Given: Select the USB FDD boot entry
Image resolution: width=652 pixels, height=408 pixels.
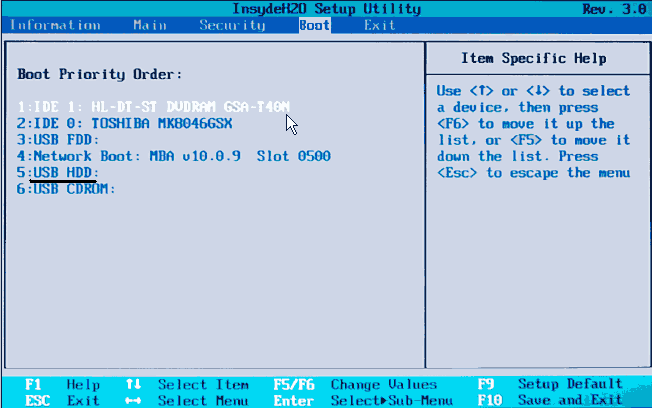Looking at the screenshot, I should (60, 140).
